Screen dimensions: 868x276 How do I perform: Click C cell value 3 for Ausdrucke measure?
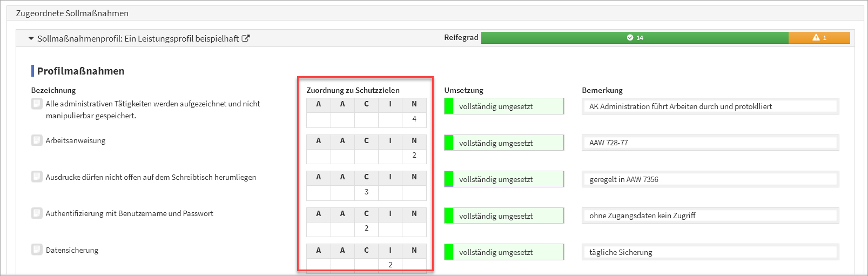(x=366, y=192)
